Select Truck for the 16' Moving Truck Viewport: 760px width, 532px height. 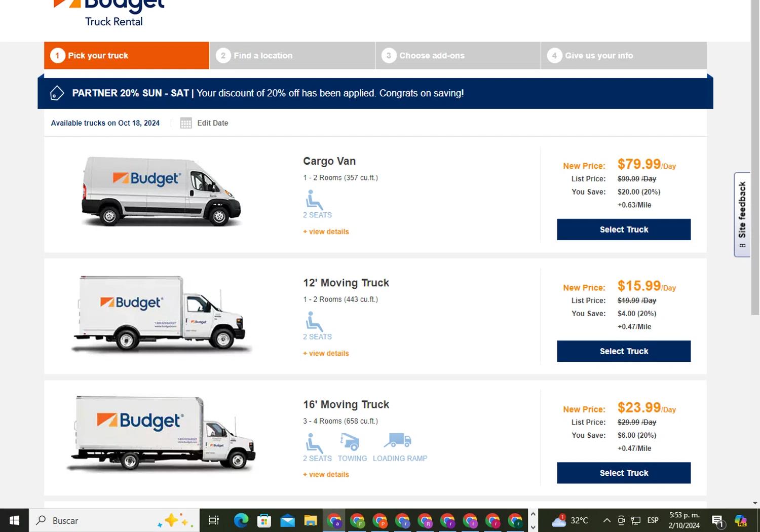click(x=624, y=473)
